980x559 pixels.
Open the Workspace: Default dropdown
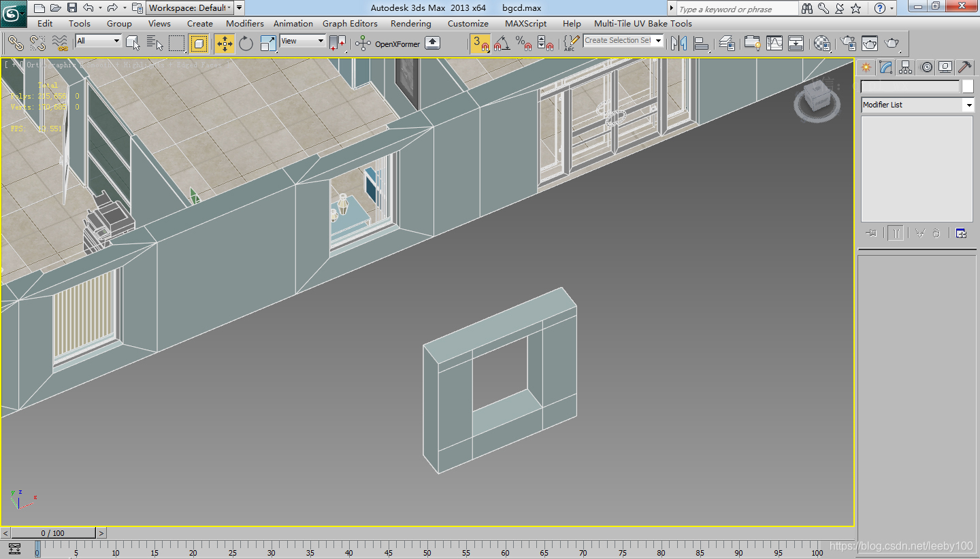(189, 8)
